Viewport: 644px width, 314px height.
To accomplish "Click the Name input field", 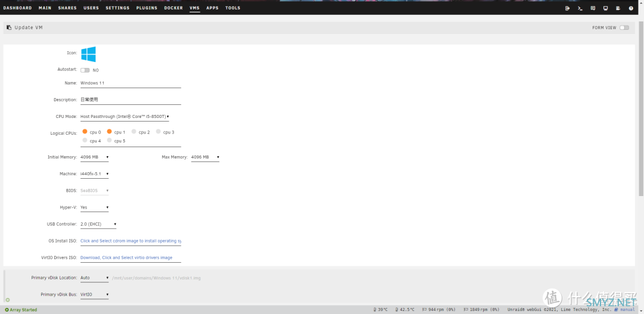I will coord(131,83).
